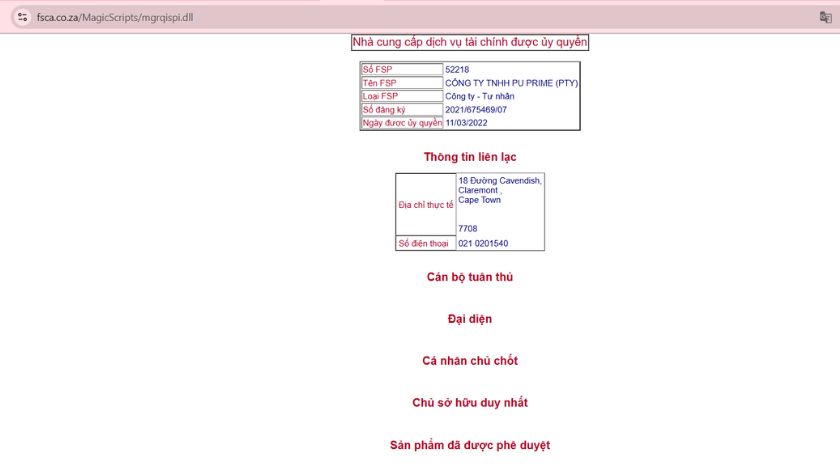The height and width of the screenshot is (473, 840).
Task: Click the address bar URL fsca.co.za
Action: click(115, 17)
